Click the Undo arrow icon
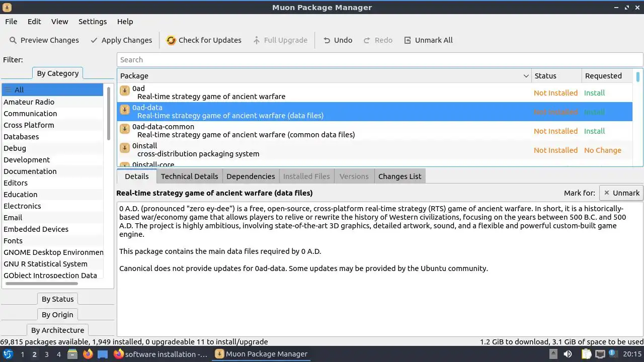Viewport: 644px width, 362px height. tap(327, 40)
